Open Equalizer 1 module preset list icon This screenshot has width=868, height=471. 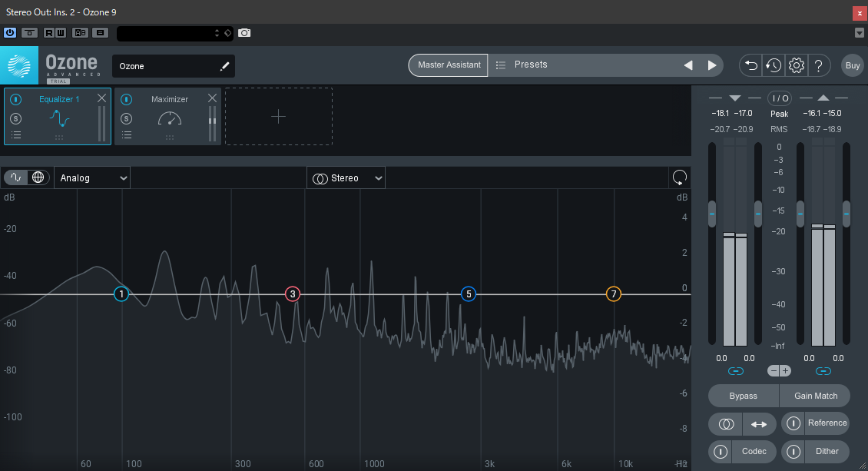pyautogui.click(x=16, y=135)
